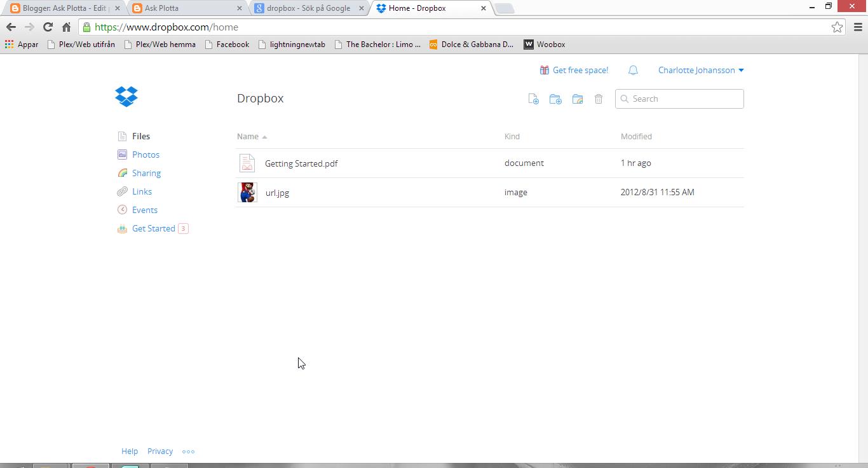Open the url.jpg thumbnail image
This screenshot has width=868, height=468.
pos(247,192)
